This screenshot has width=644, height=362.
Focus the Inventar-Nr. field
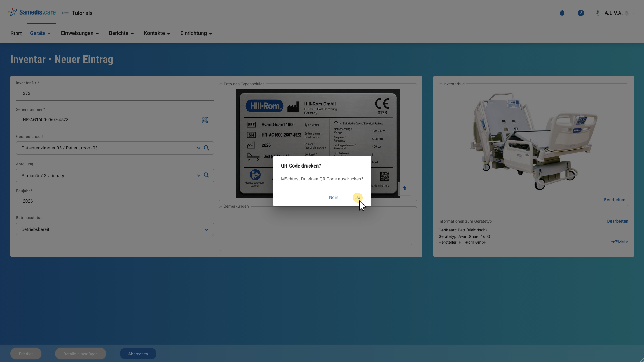pyautogui.click(x=115, y=93)
